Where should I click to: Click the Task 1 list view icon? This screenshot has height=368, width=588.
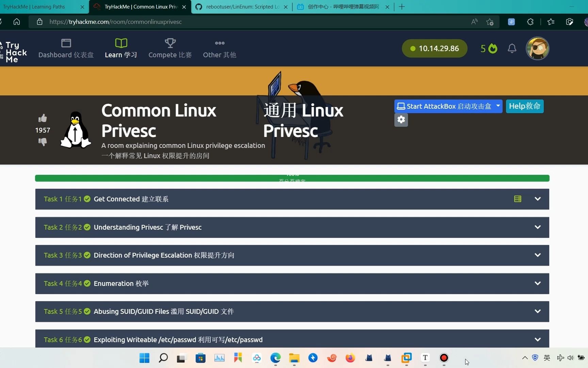point(518,199)
